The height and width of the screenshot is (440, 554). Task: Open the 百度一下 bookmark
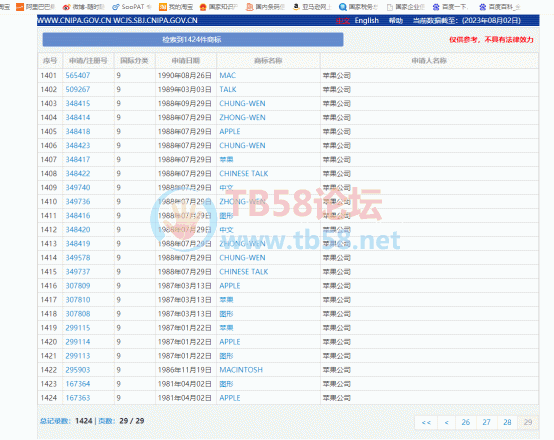[x=450, y=7]
